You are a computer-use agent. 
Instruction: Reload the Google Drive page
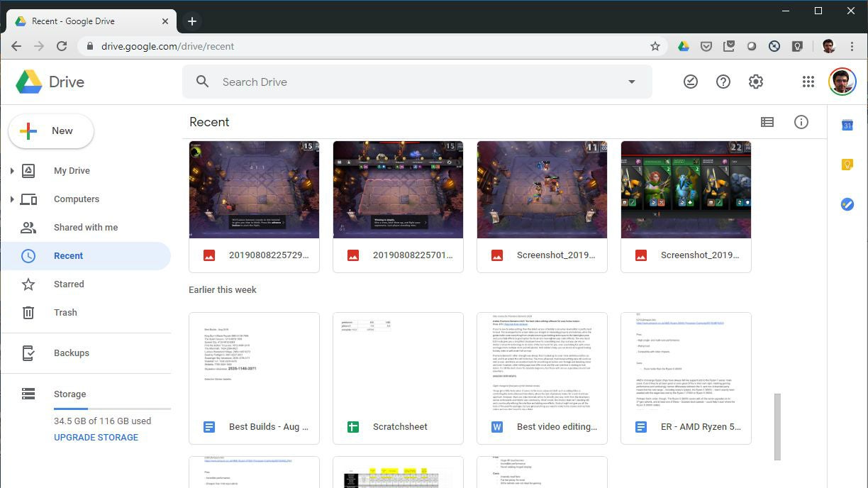62,46
